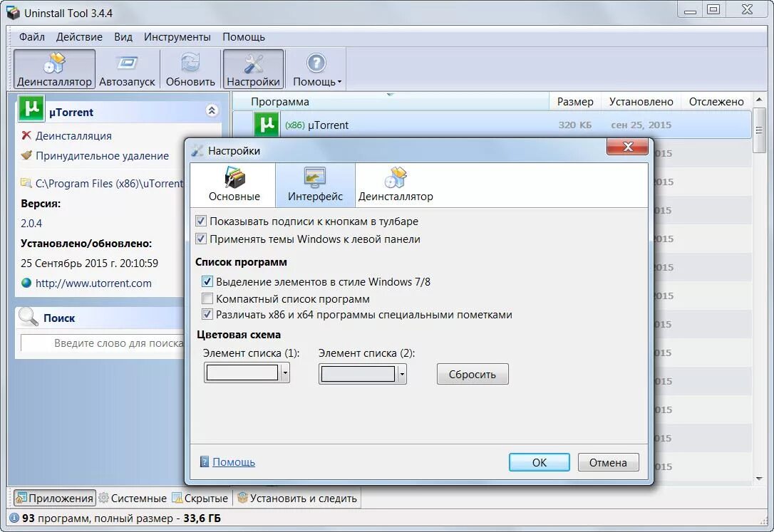The height and width of the screenshot is (532, 774).
Task: Collapse the µTorrent details panel chevron
Action: tap(212, 110)
